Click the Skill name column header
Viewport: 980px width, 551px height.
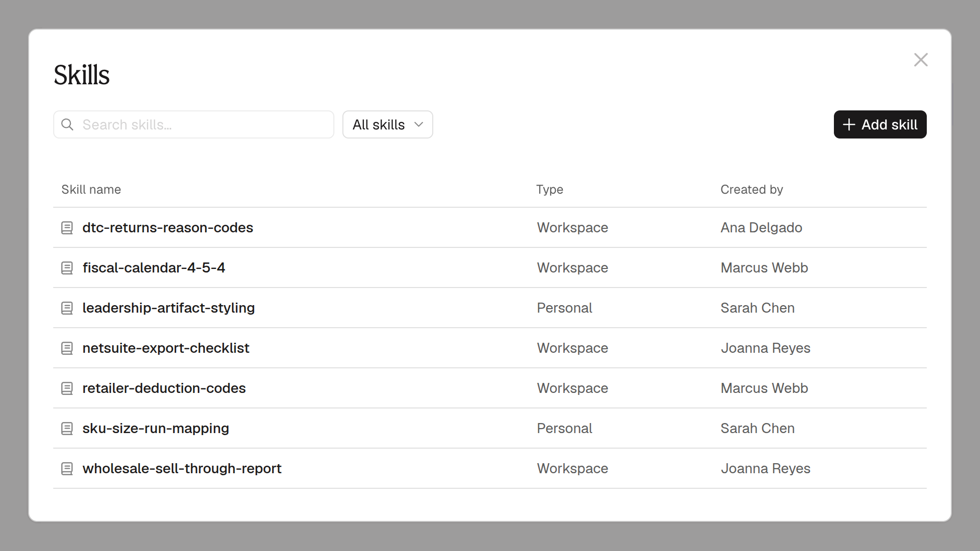click(91, 189)
